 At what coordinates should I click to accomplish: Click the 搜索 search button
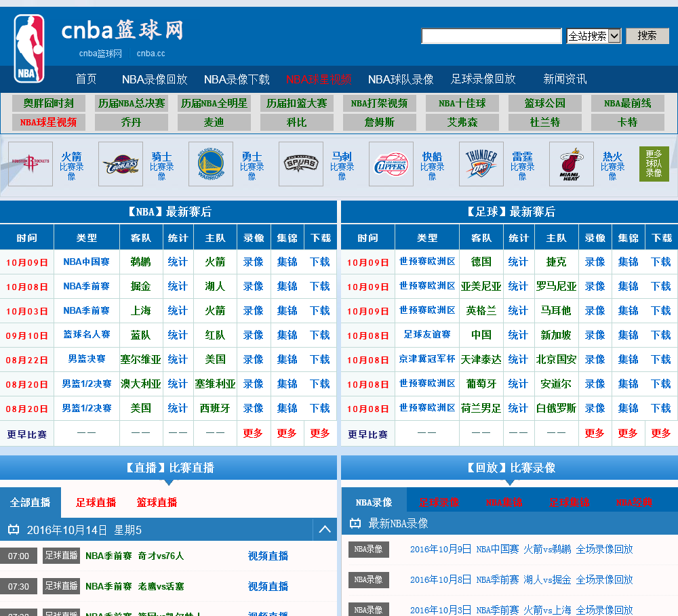pyautogui.click(x=647, y=36)
